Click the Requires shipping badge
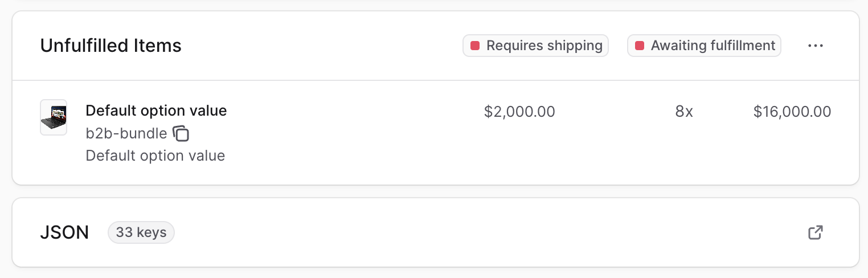The height and width of the screenshot is (278, 868). click(x=535, y=46)
